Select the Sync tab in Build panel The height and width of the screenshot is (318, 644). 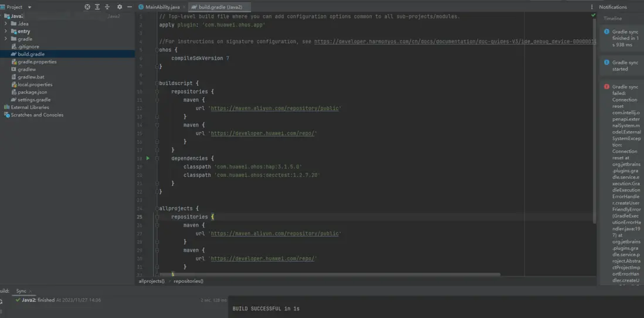click(x=21, y=291)
